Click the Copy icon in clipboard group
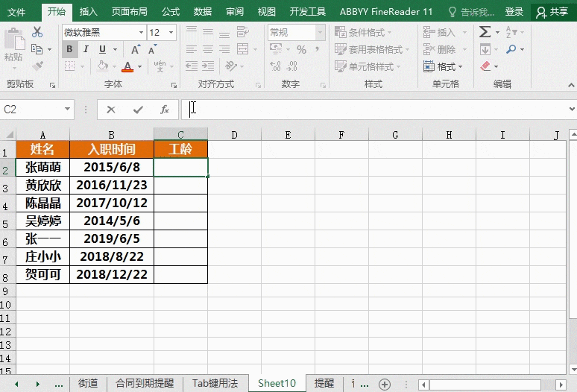Image resolution: width=577 pixels, height=392 pixels. point(37,49)
